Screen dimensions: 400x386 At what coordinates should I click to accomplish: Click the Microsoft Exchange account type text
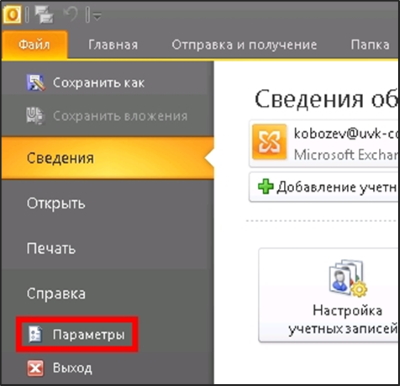345,155
